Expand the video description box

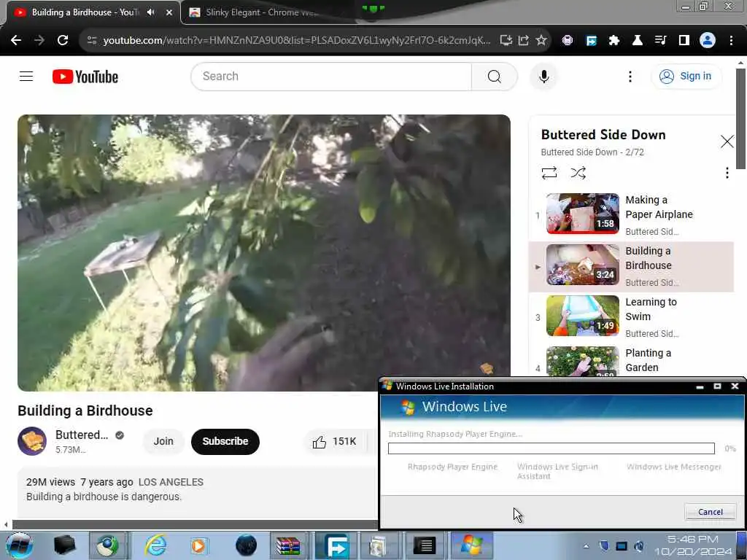point(198,493)
